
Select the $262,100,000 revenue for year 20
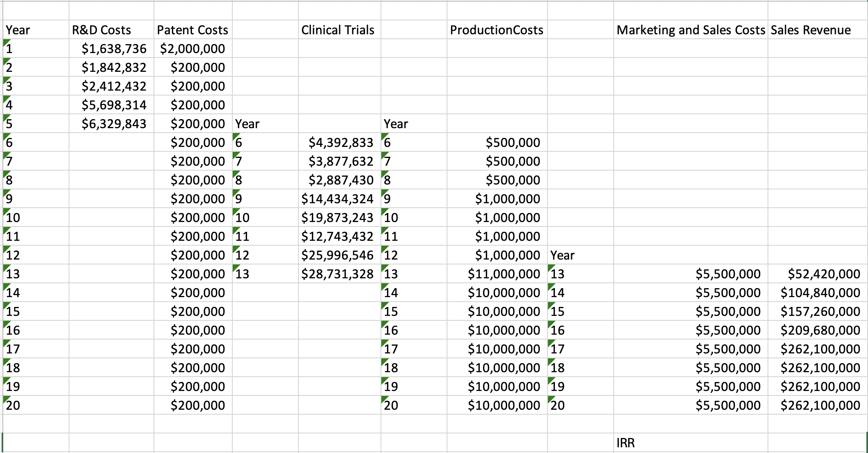click(818, 405)
